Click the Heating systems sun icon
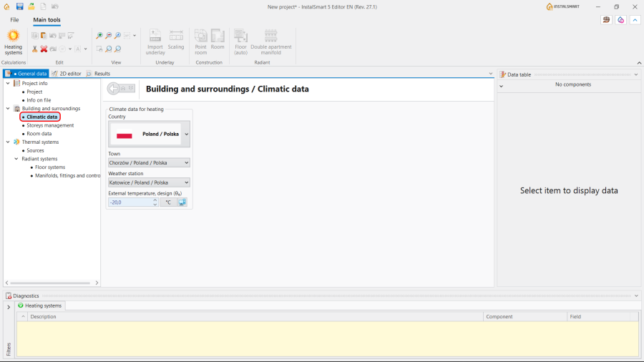This screenshot has height=362, width=644. 13,36
